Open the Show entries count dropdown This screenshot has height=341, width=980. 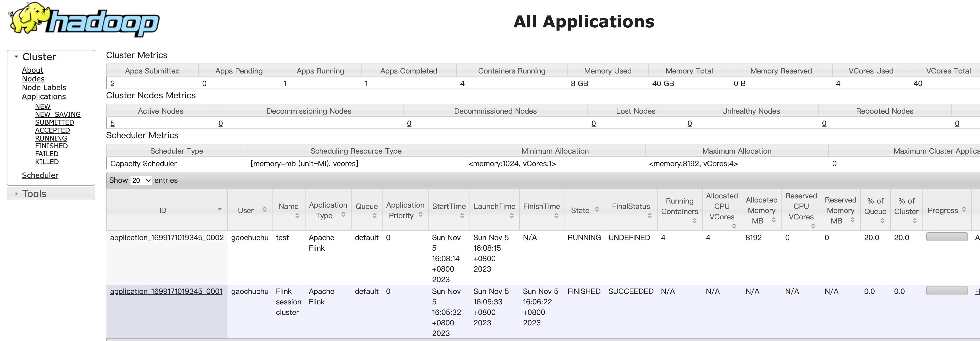point(141,180)
